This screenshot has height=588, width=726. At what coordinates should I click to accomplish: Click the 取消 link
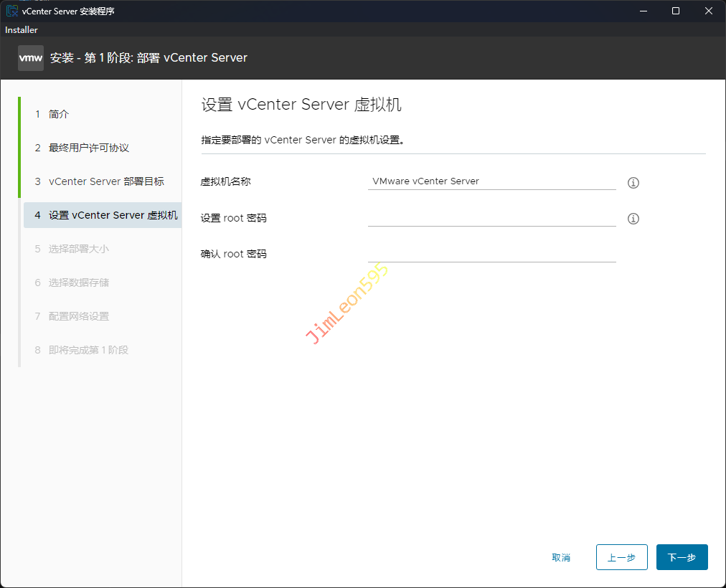[561, 558]
